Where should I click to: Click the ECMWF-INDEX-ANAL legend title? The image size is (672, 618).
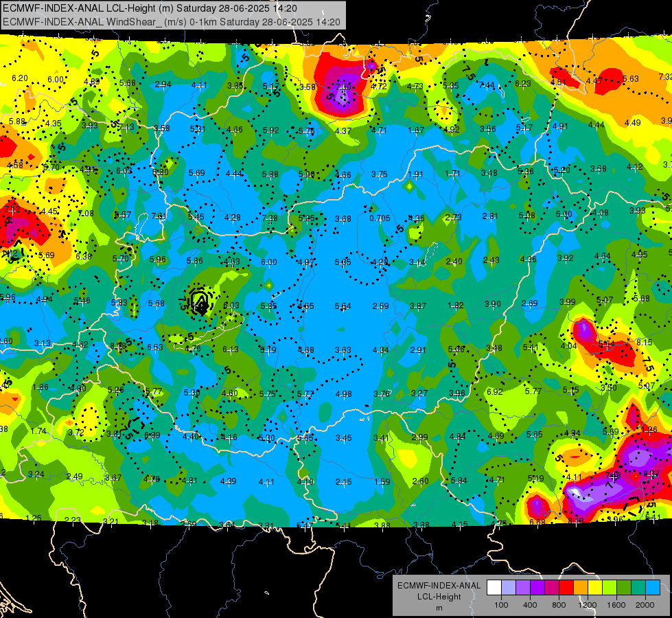tap(439, 586)
